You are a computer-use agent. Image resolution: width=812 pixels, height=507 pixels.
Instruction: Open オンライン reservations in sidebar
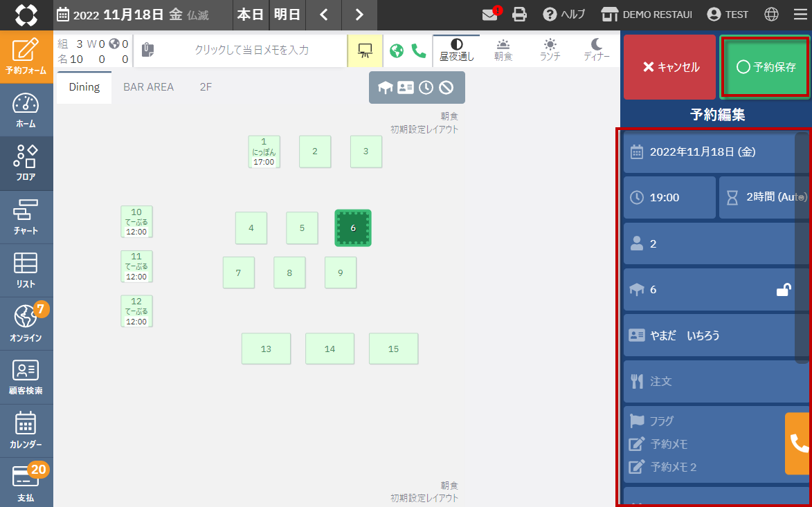26,323
